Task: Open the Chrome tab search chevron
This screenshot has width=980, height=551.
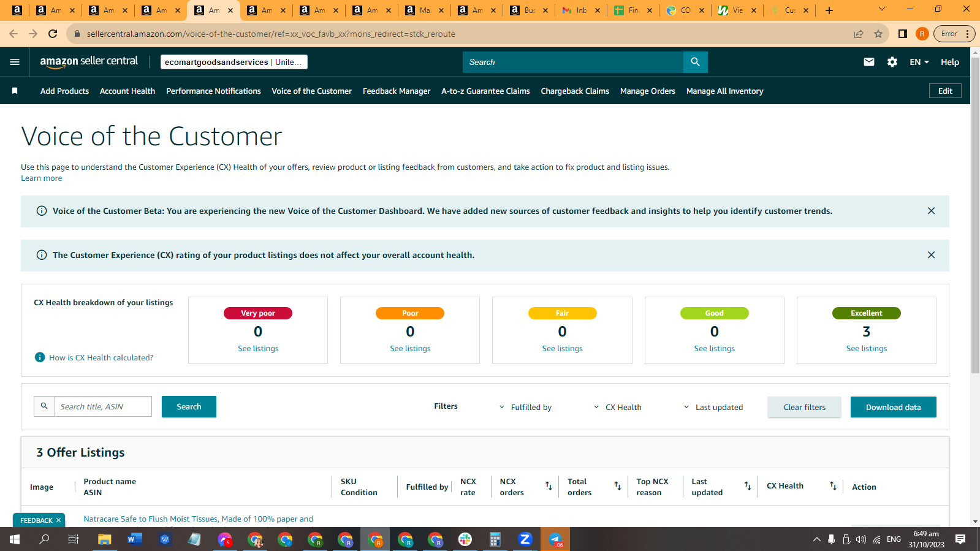Action: click(x=881, y=9)
